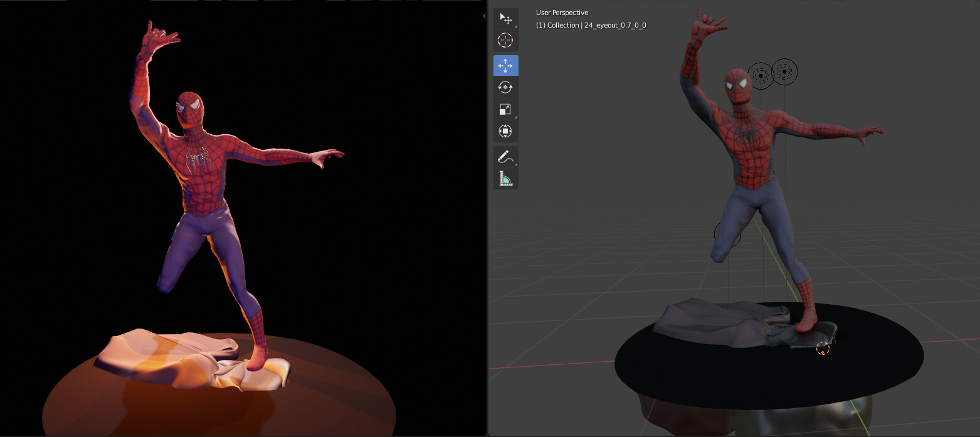
Task: Select the Annotate pencil tool
Action: click(505, 157)
